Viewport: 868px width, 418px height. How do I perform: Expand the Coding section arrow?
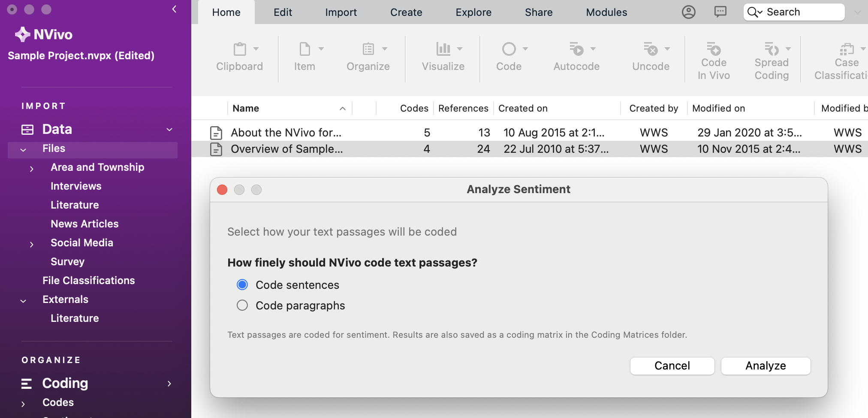(x=169, y=384)
